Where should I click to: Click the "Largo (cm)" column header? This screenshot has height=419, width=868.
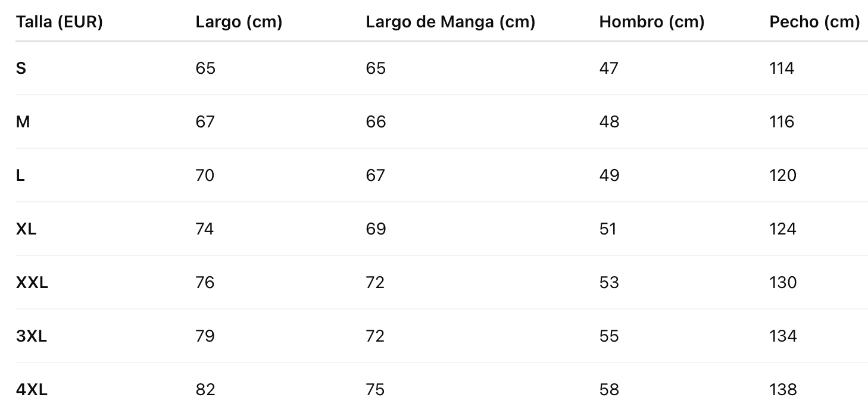239,22
